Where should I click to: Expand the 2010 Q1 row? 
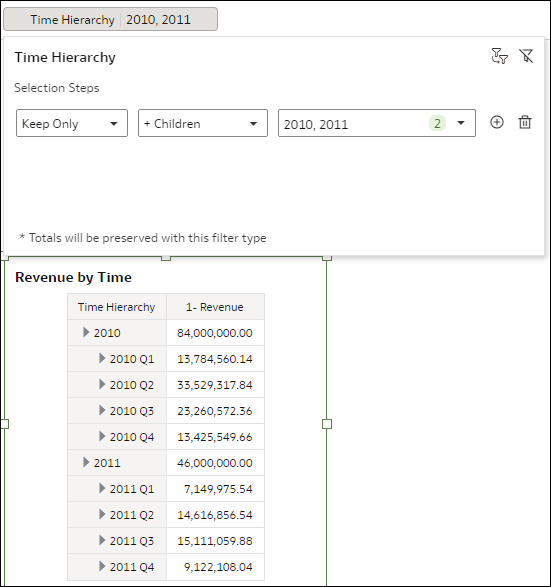(102, 358)
